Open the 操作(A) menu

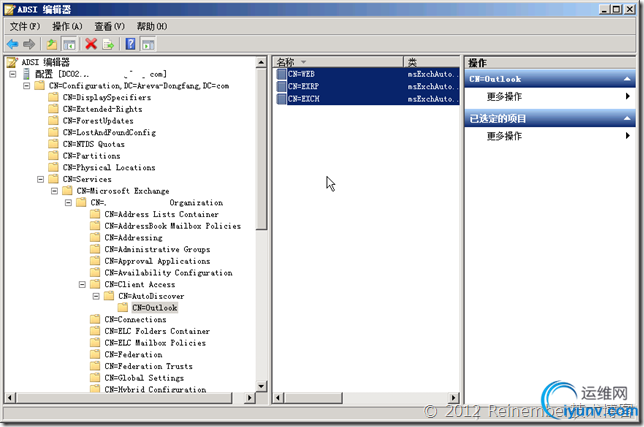coord(67,26)
